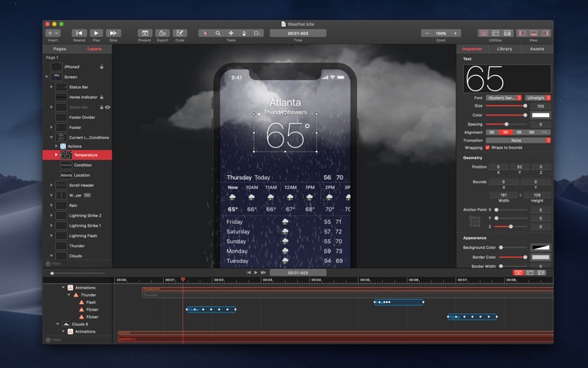Click the zoom out minus button
Image resolution: width=588 pixels, height=368 pixels.
tap(426, 33)
